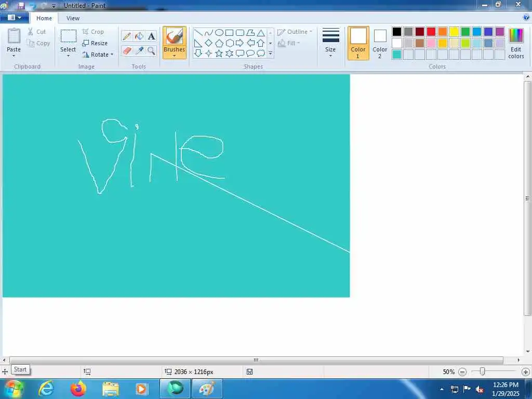Choose the Four-point star shape
Viewport: 532px width, 399px height.
click(209, 54)
